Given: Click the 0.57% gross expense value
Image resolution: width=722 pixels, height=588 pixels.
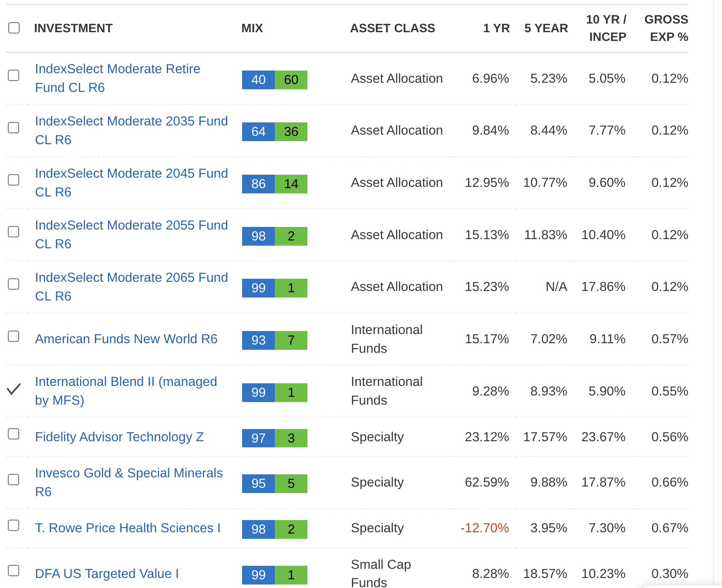Looking at the screenshot, I should coord(670,339).
